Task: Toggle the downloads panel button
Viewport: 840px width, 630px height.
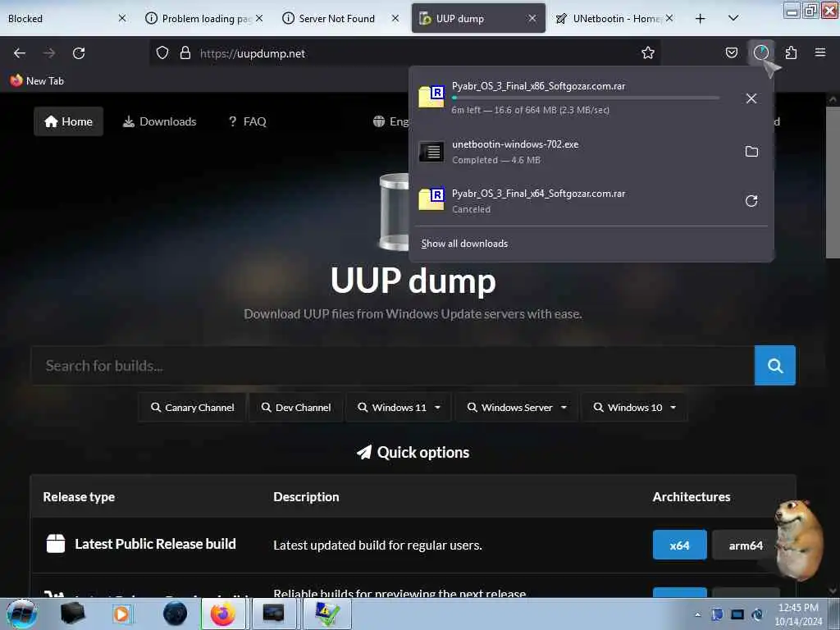Action: 760,52
